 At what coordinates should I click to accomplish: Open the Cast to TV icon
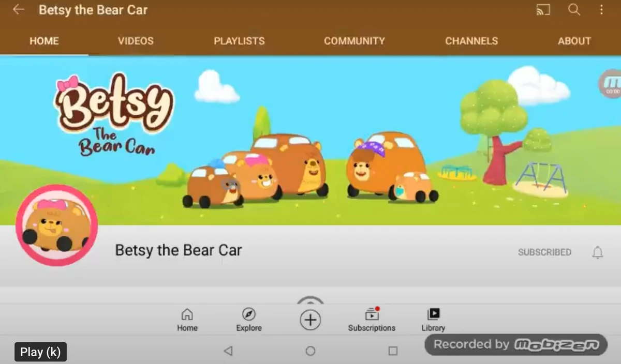543,9
